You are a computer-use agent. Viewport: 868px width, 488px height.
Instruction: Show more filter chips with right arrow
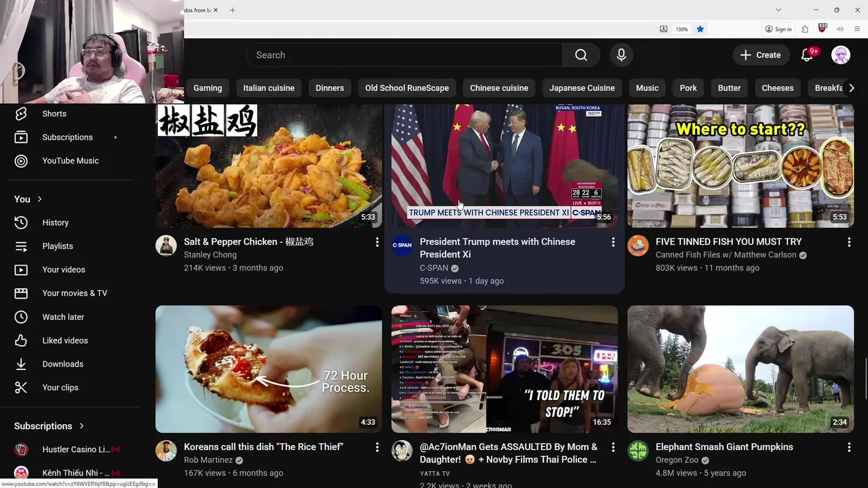click(852, 88)
